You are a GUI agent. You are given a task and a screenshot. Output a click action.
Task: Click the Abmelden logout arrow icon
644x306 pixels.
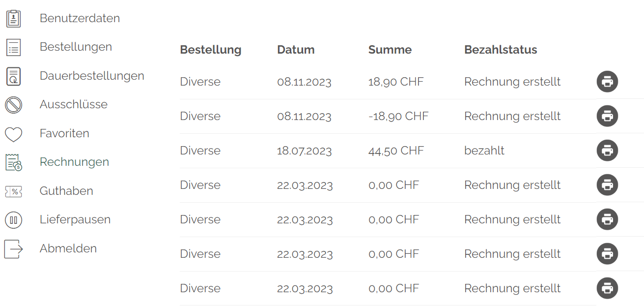[14, 248]
